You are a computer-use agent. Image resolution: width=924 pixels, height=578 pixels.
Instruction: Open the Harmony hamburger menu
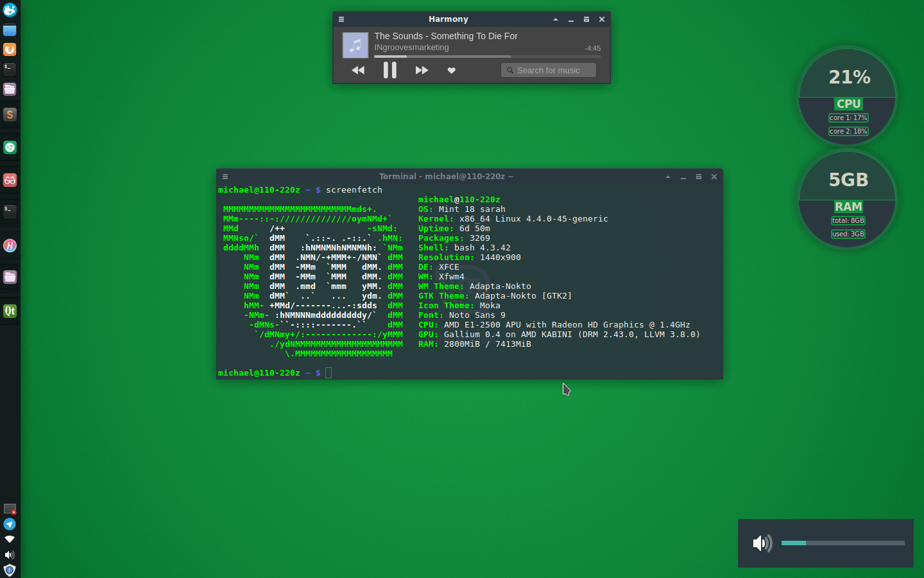click(341, 19)
